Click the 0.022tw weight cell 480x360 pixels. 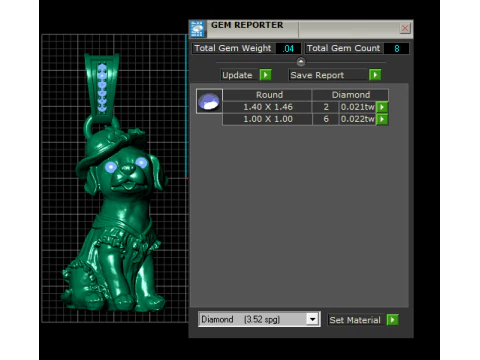358,119
